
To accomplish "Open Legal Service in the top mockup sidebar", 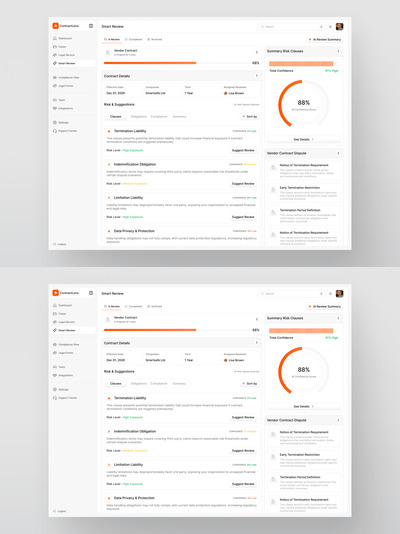I will click(x=64, y=55).
